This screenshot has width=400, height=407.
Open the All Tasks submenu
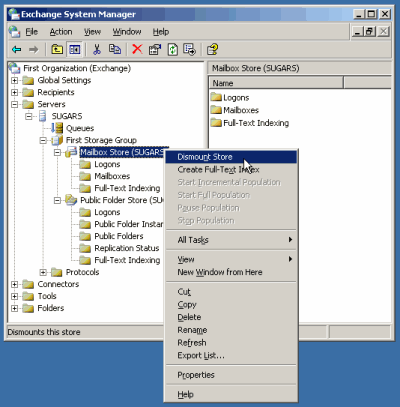point(231,240)
